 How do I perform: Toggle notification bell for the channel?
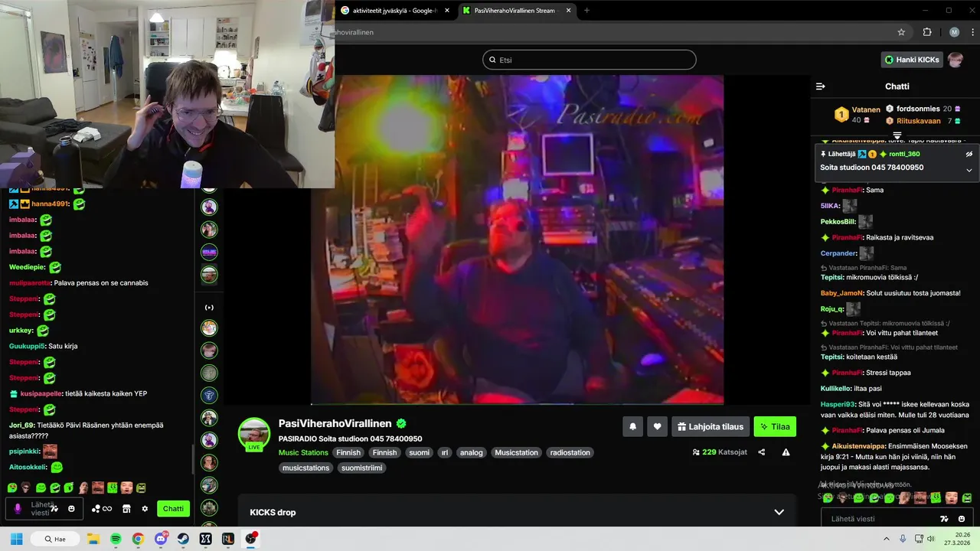(632, 427)
